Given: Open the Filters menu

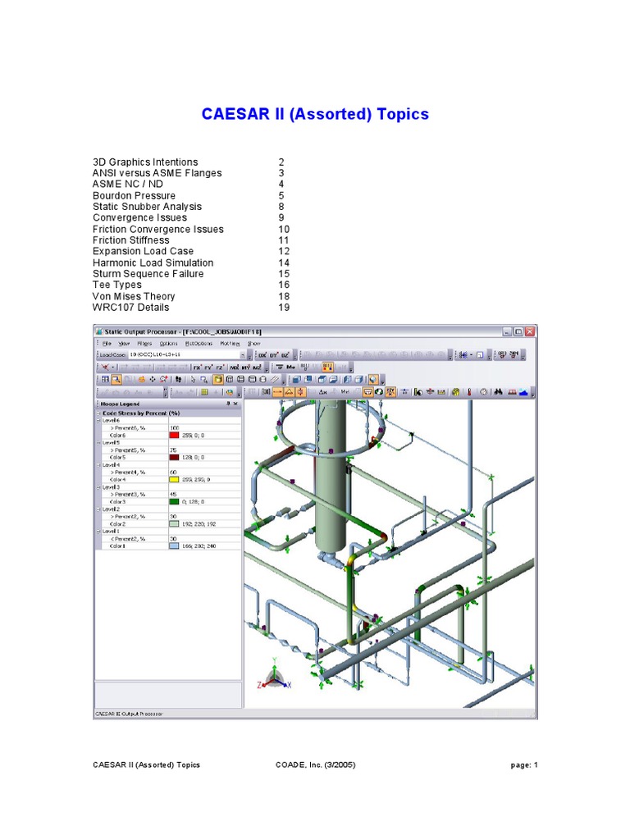Looking at the screenshot, I should (144, 344).
